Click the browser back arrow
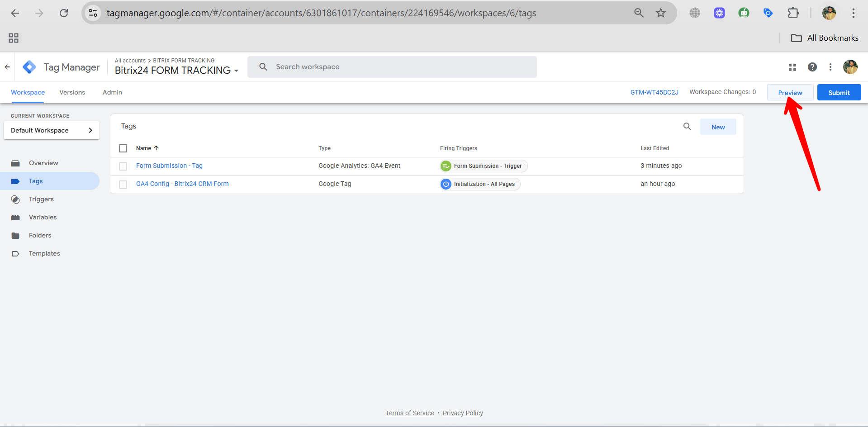 pyautogui.click(x=15, y=13)
